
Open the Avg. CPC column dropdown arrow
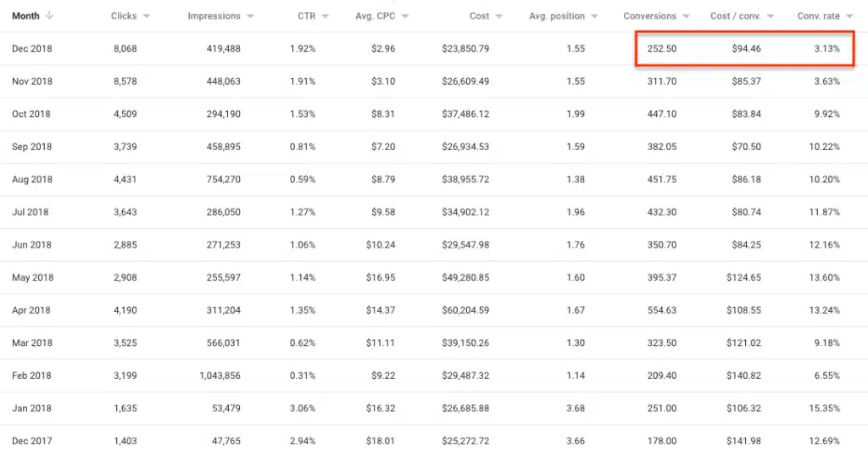pyautogui.click(x=404, y=16)
